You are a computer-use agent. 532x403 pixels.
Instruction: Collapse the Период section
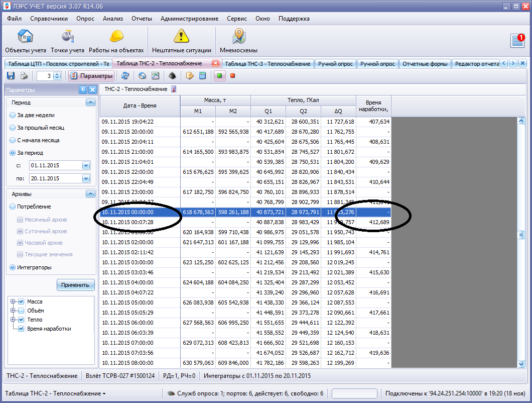90,103
